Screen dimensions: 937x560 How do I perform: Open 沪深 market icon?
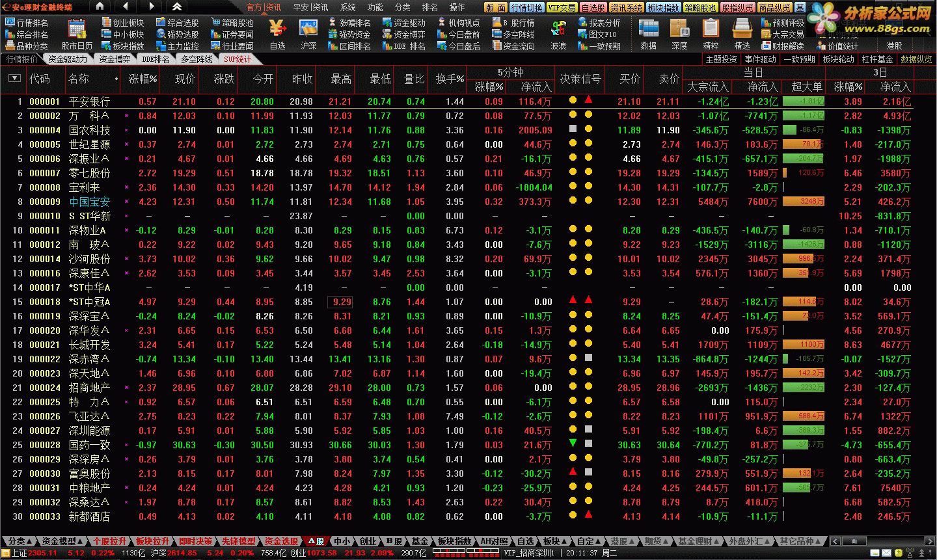(x=308, y=35)
